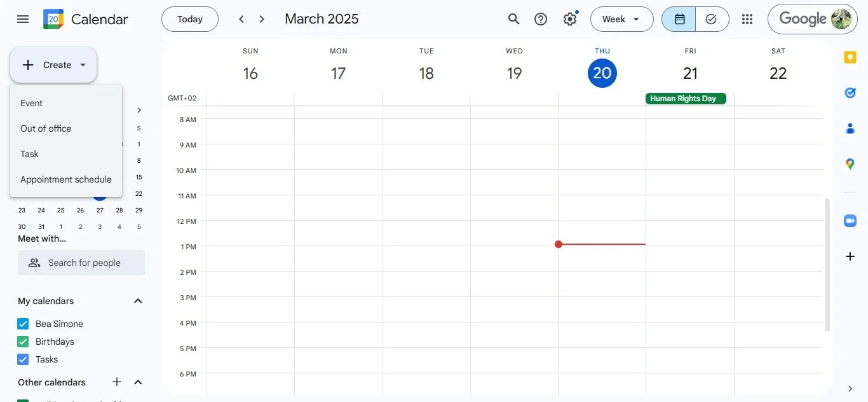The width and height of the screenshot is (868, 402).
Task: Open Google Meet from the side panel
Action: (850, 221)
